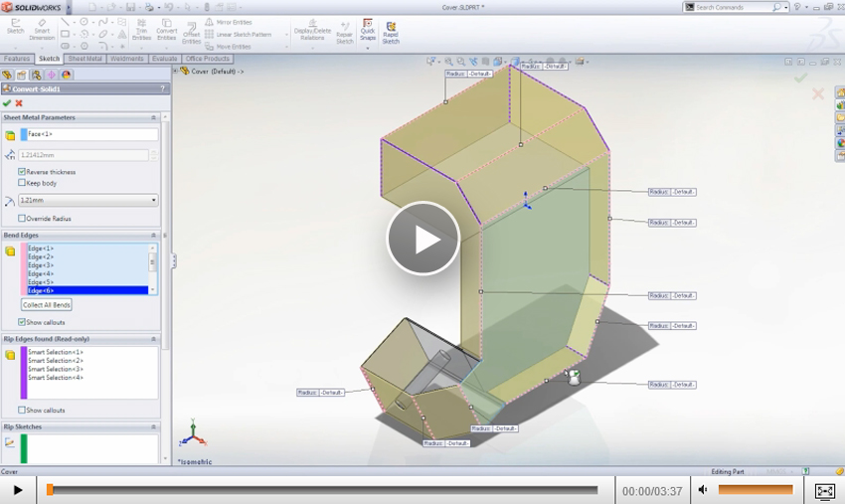The height and width of the screenshot is (504, 845).
Task: Switch to the Sheet Metal tab
Action: point(84,59)
